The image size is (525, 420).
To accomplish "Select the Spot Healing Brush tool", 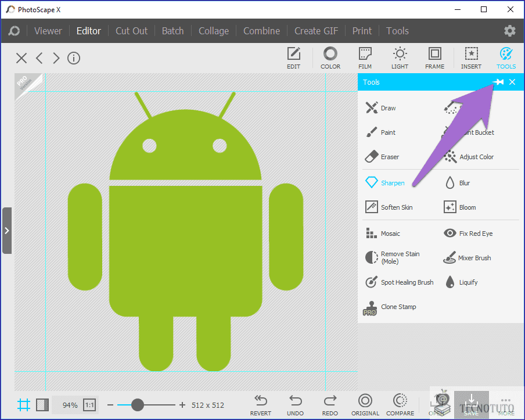I will 399,282.
